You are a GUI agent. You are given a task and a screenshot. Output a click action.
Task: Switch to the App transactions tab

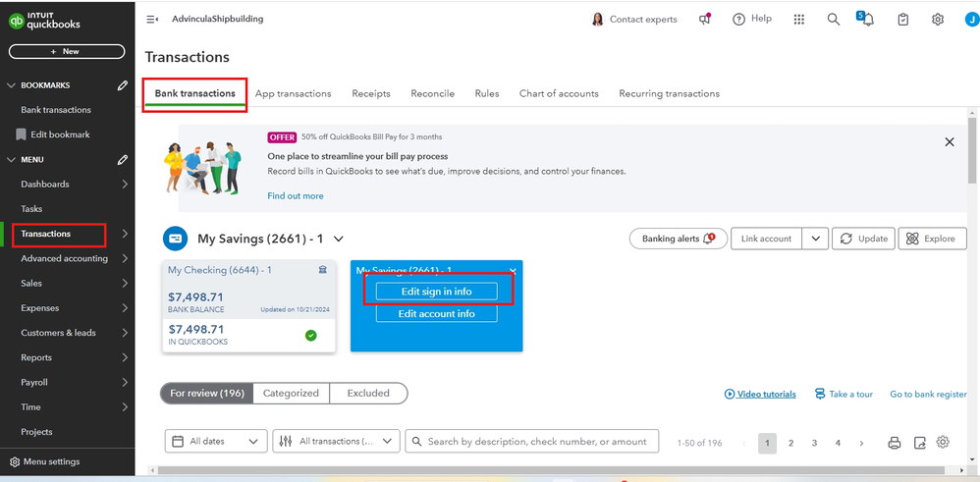[294, 94]
